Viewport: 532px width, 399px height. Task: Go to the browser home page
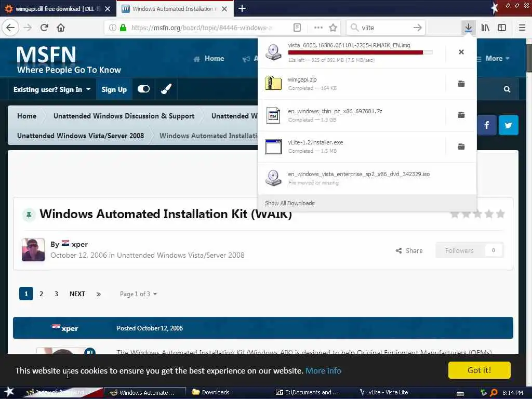click(x=61, y=28)
